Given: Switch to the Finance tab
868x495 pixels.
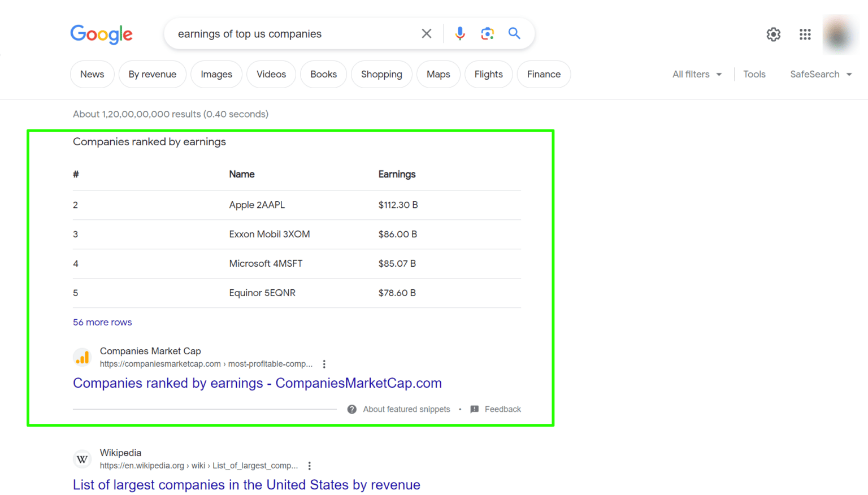Looking at the screenshot, I should [543, 74].
